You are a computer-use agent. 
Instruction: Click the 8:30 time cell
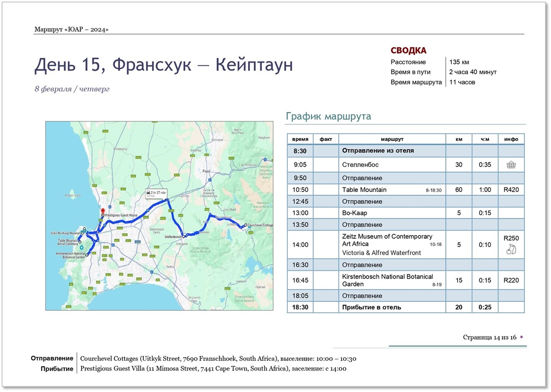tap(300, 151)
